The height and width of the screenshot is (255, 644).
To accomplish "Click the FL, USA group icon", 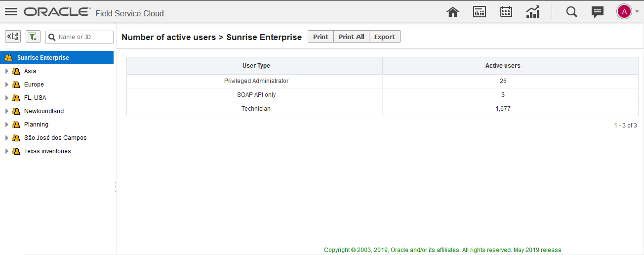I will (x=15, y=98).
